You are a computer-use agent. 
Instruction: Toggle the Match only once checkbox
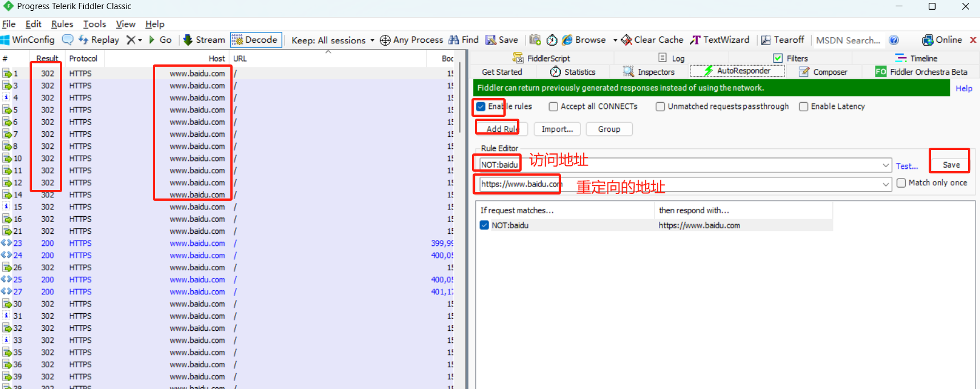click(901, 183)
